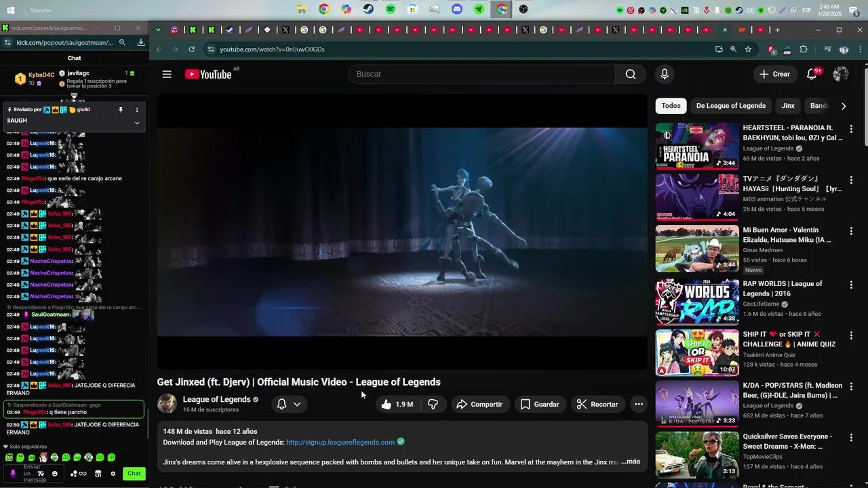The image size is (868, 488).
Task: Click green Chat send button in Kick
Action: point(134,474)
